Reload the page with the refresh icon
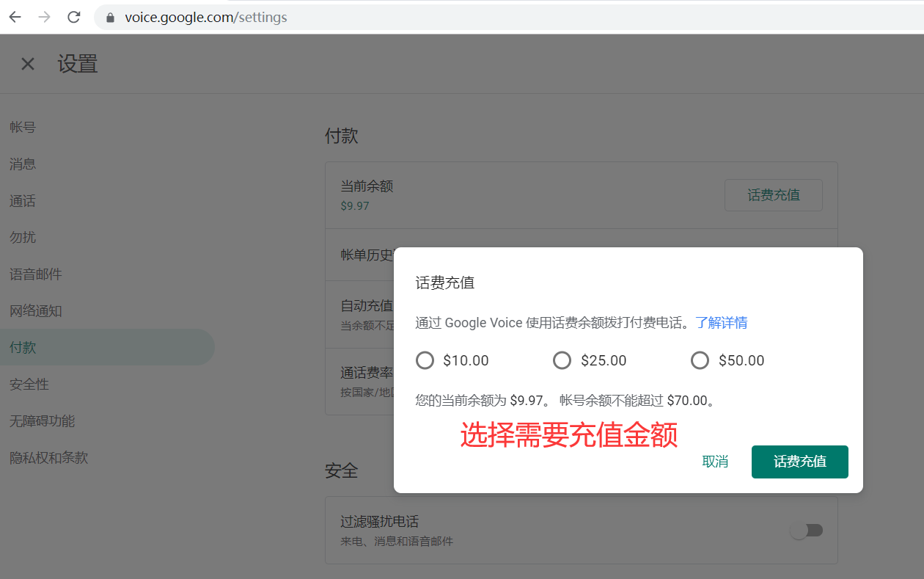This screenshot has width=924, height=579. pos(74,17)
